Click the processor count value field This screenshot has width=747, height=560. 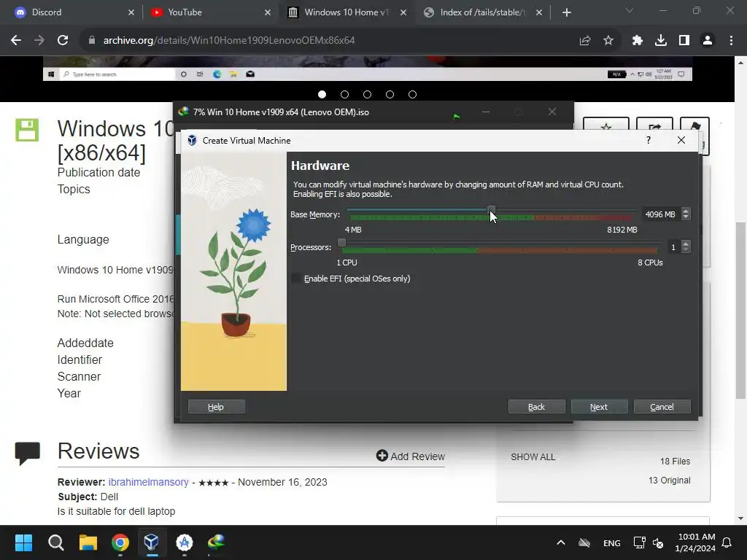(673, 246)
